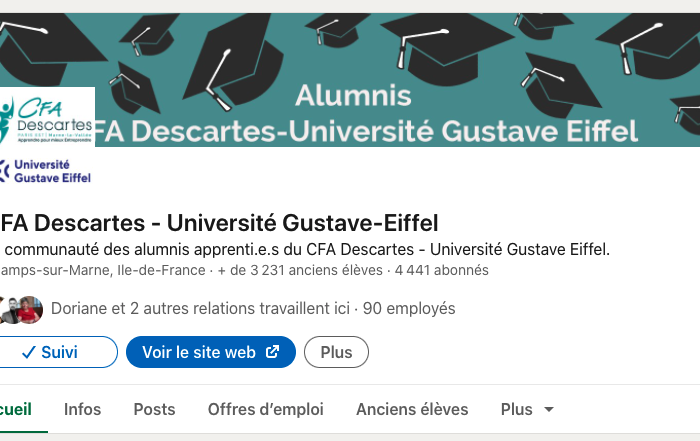Switch to the Accueil tab

coord(16,409)
